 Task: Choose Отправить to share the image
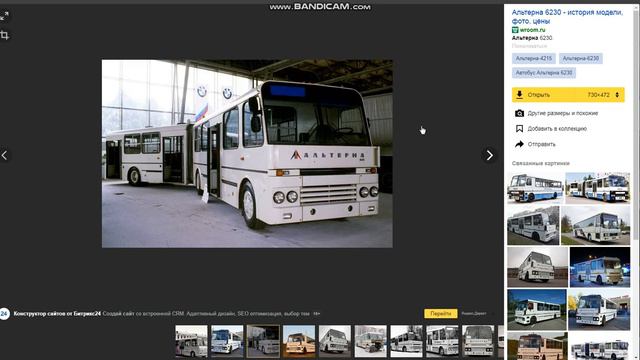541,144
